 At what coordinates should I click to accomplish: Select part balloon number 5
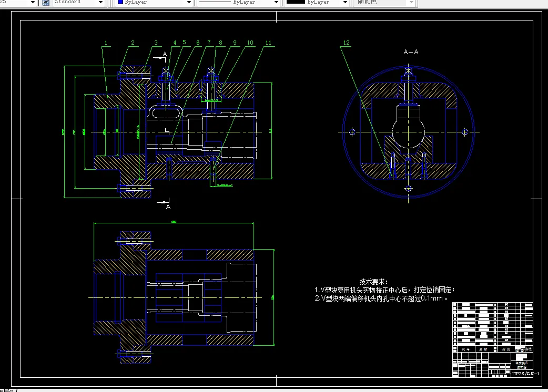tap(184, 42)
